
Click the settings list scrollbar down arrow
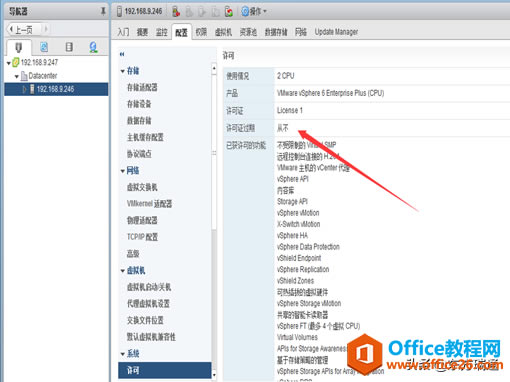(214, 375)
